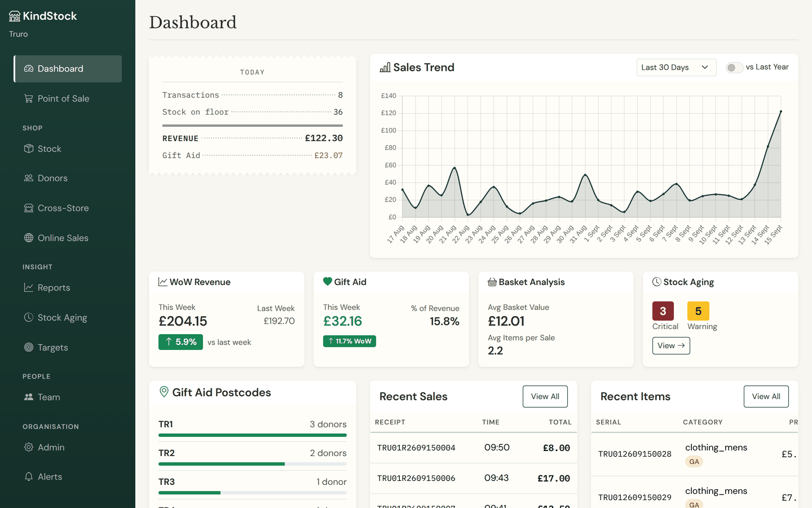
Task: Navigate to Donors page
Action: (68, 178)
